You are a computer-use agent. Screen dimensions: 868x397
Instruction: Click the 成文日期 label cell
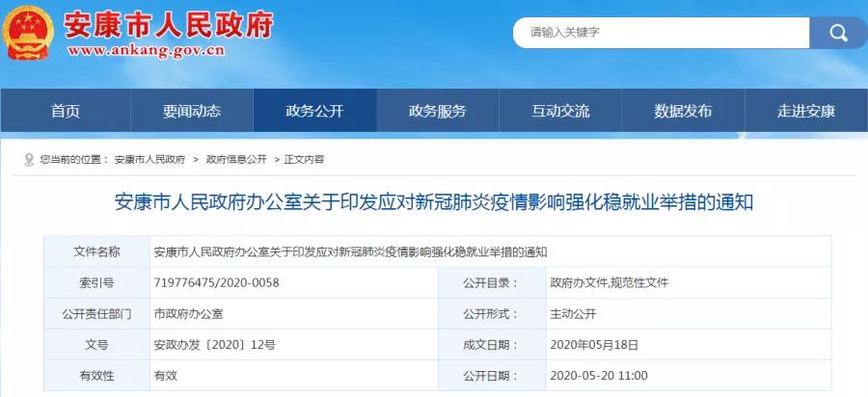[x=492, y=345]
